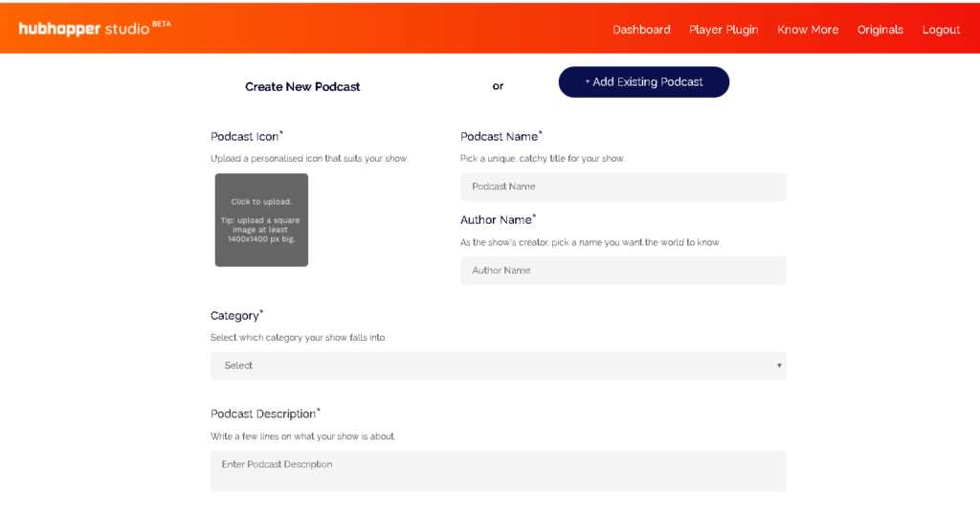
Task: Log out via the Logout link
Action: point(941,30)
